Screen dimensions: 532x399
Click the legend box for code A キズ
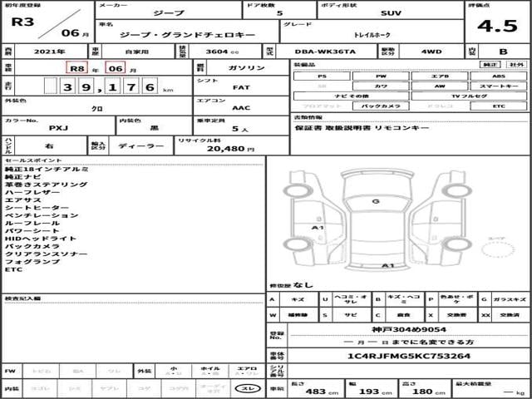pyautogui.click(x=297, y=298)
